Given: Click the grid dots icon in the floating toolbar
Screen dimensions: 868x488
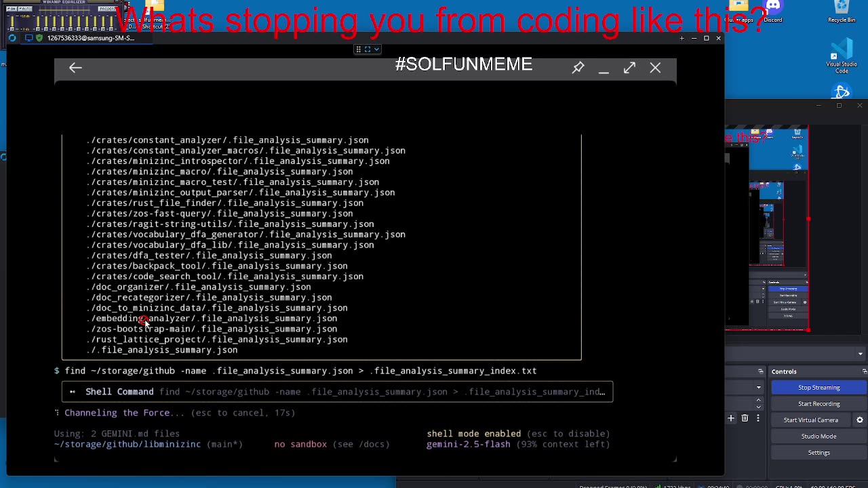Looking at the screenshot, I should pyautogui.click(x=358, y=49).
